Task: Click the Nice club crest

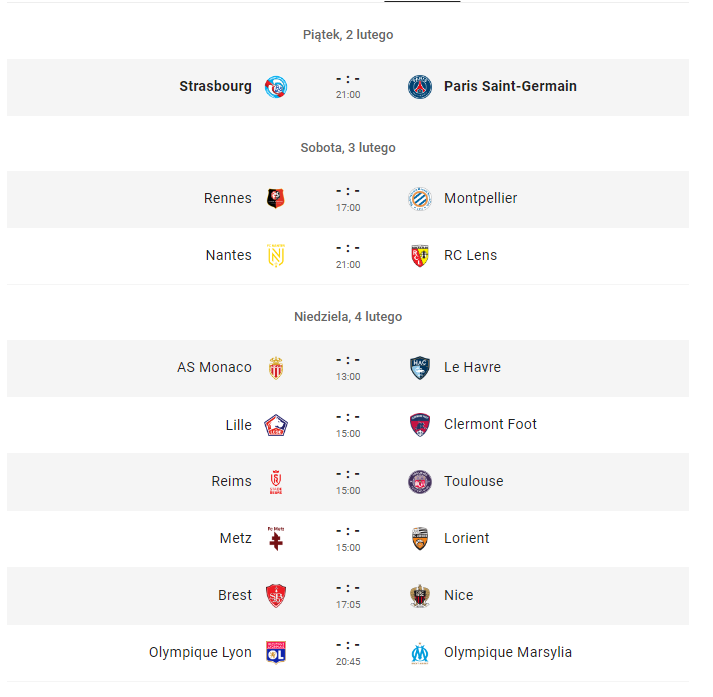Action: point(420,596)
